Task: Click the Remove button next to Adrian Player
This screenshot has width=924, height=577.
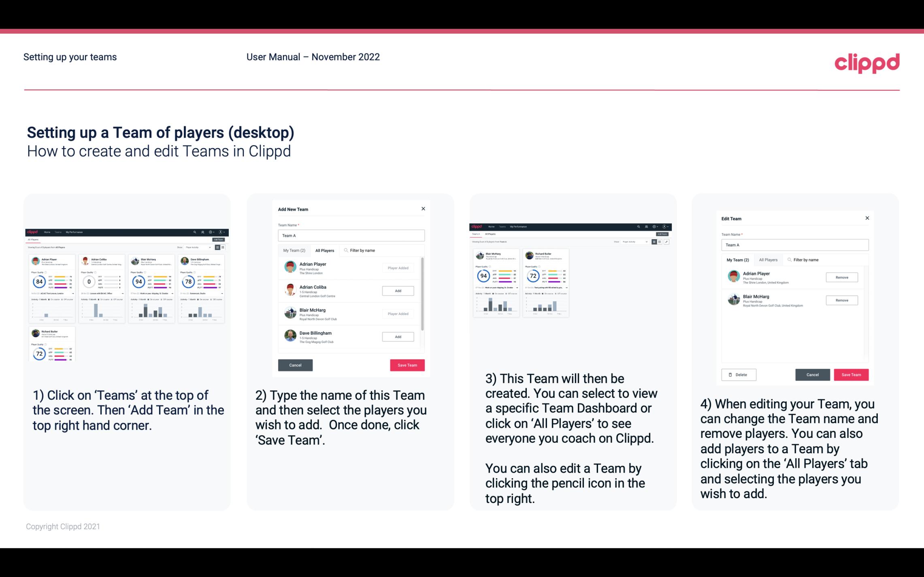Action: coord(841,278)
